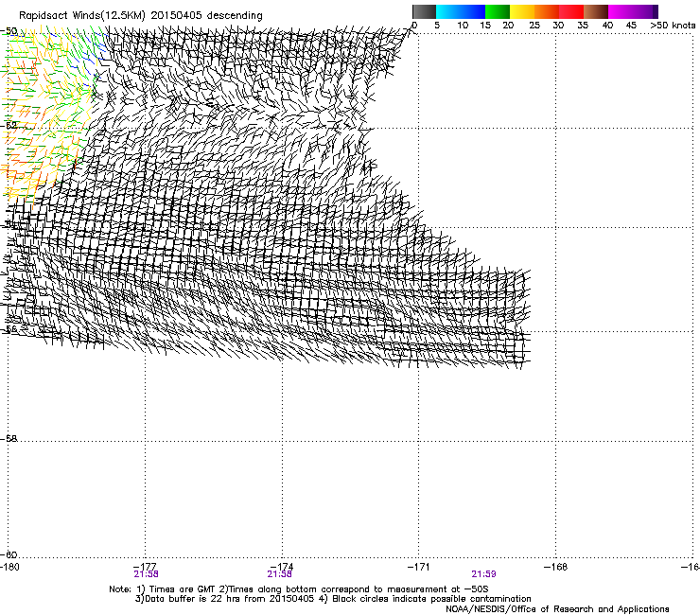Image resolution: width=700 pixels, height=615 pixels.
Task: Click the note about 'Black circles indicate possible contamination'
Action: 333,599
